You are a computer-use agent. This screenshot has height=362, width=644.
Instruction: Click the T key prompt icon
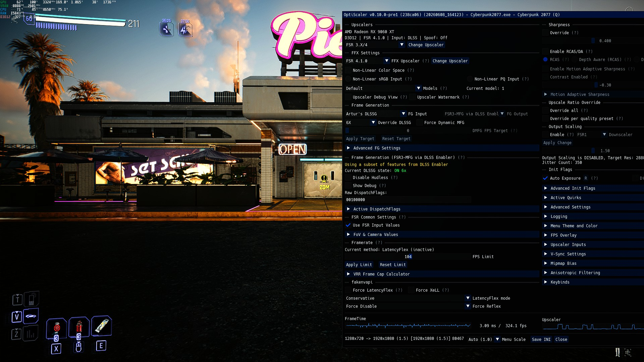[17, 299]
